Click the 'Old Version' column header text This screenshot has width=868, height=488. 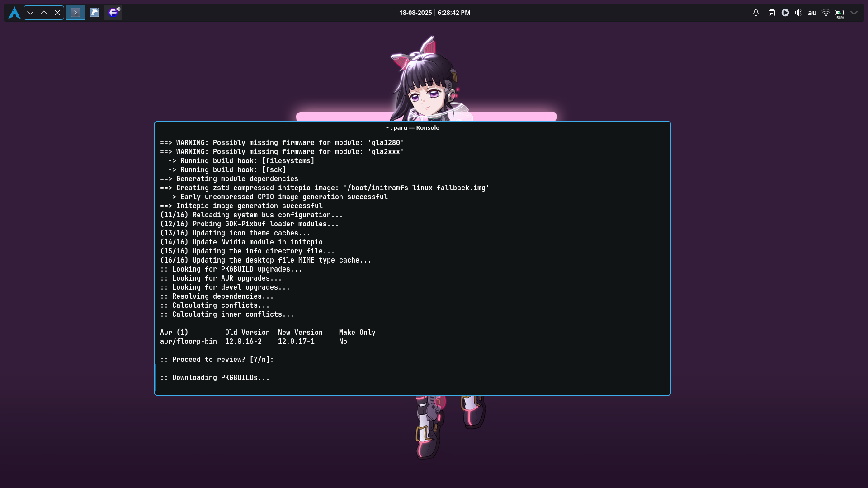[x=247, y=333]
